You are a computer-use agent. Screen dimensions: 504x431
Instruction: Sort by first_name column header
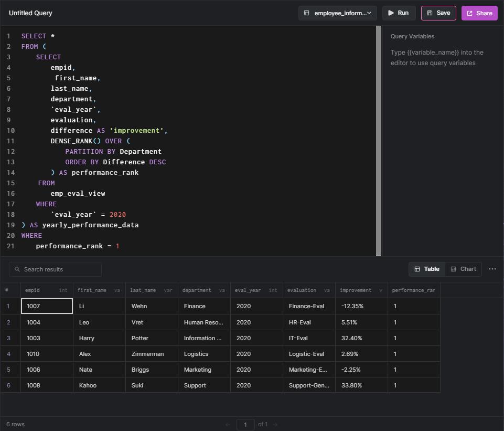(x=99, y=290)
